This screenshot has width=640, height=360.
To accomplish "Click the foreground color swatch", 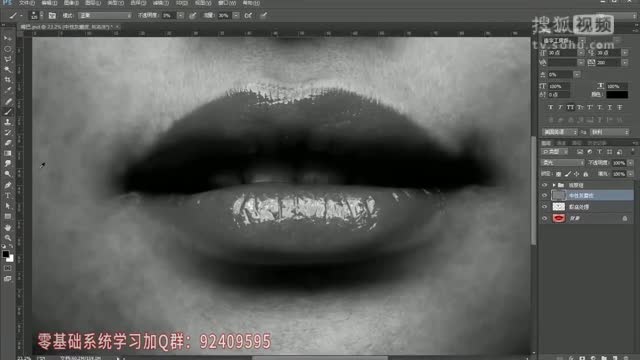I will [6, 254].
